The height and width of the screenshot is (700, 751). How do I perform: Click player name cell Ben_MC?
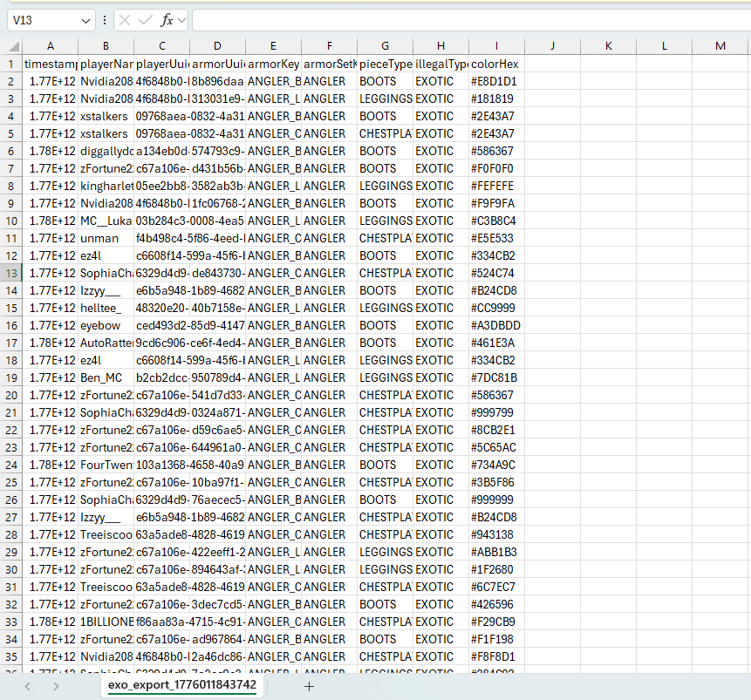click(106, 377)
